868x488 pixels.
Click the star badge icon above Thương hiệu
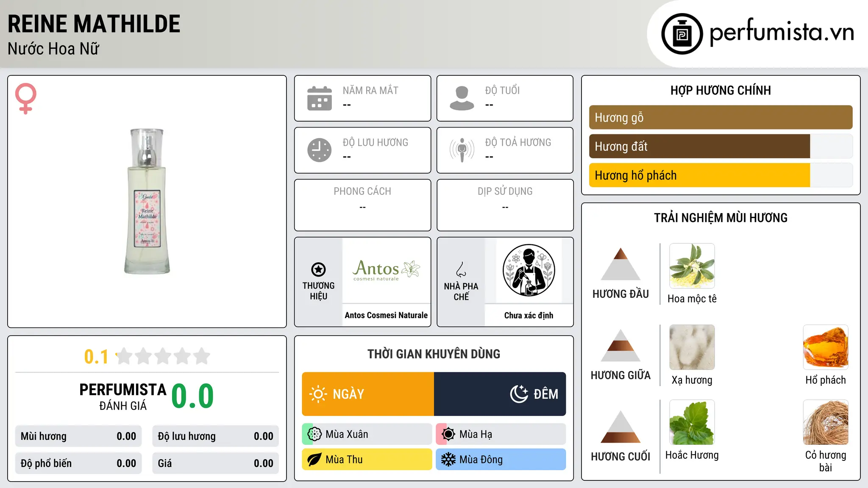point(318,269)
